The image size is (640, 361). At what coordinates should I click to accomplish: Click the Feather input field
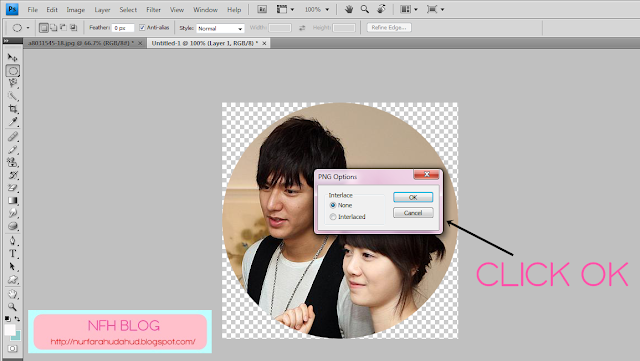click(123, 28)
